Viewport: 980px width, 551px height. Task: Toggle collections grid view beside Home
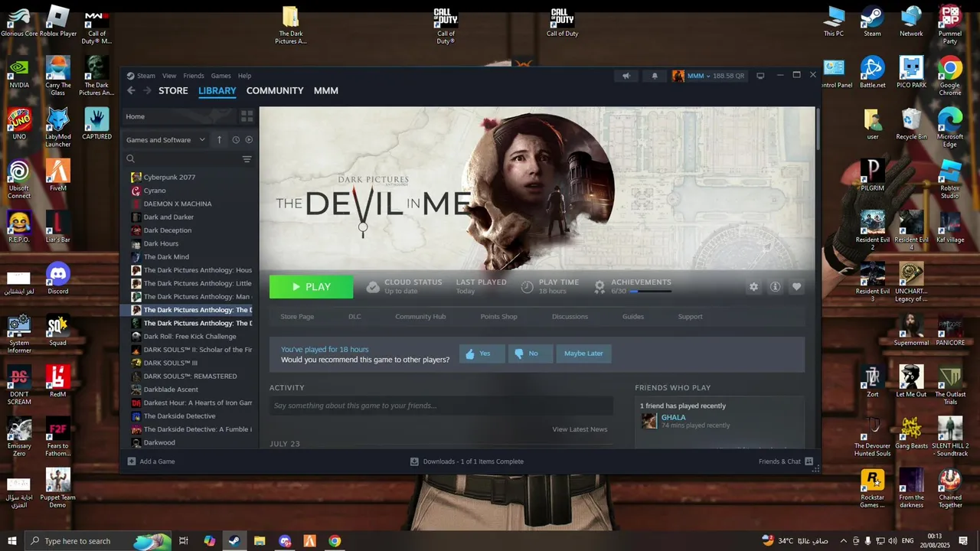click(247, 116)
